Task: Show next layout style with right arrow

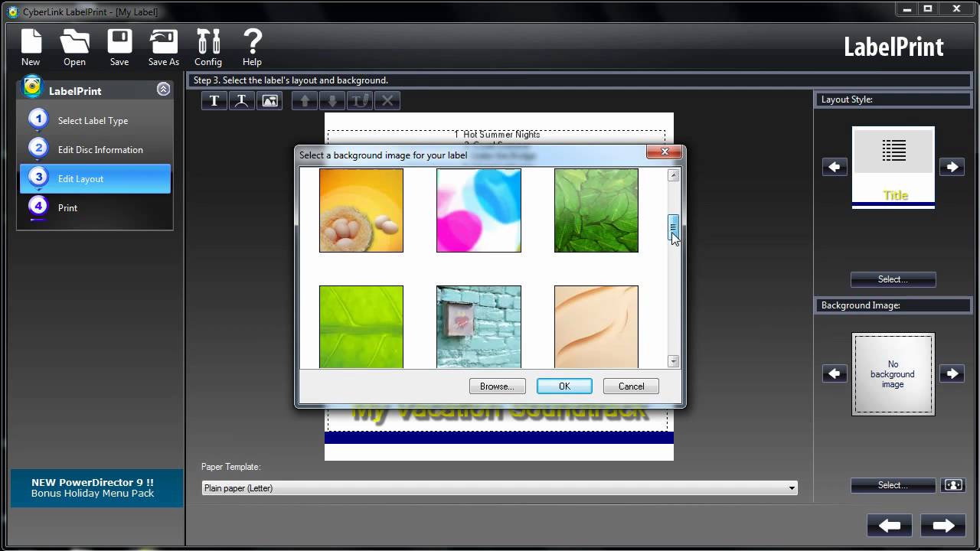Action: coord(952,167)
